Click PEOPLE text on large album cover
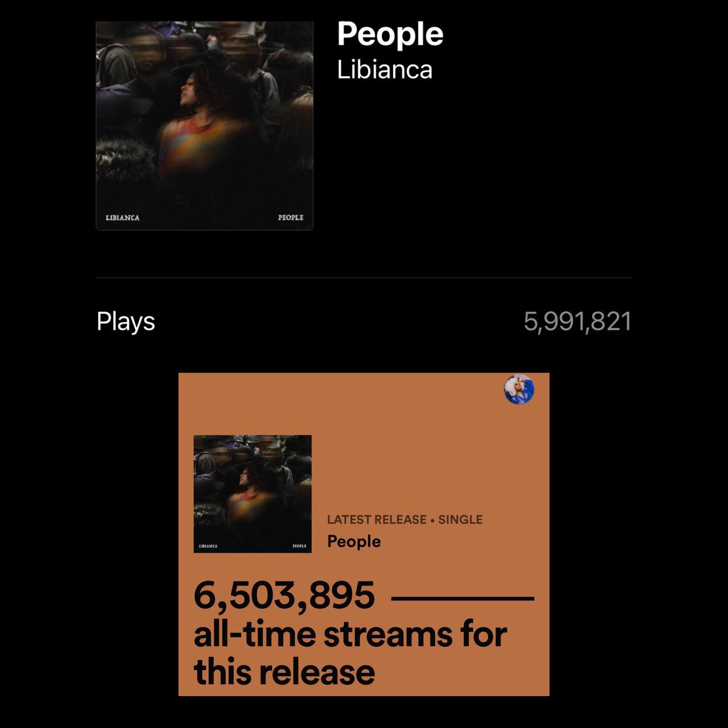 click(x=291, y=218)
